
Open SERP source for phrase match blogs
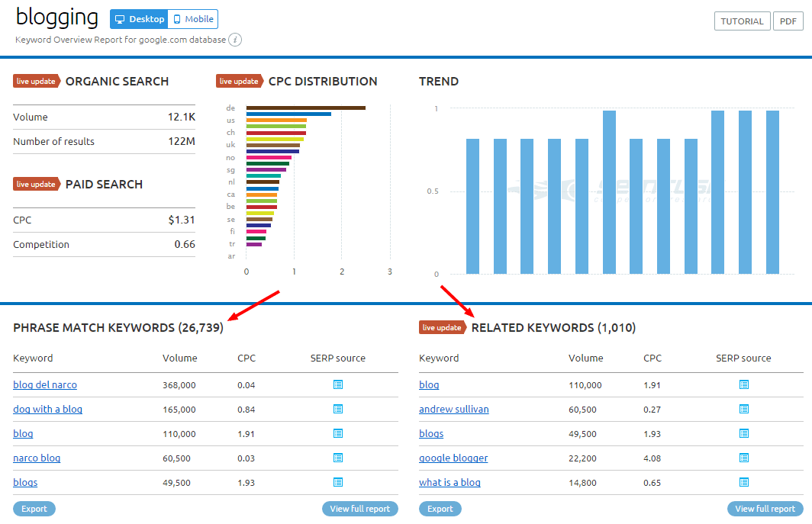pos(338,482)
